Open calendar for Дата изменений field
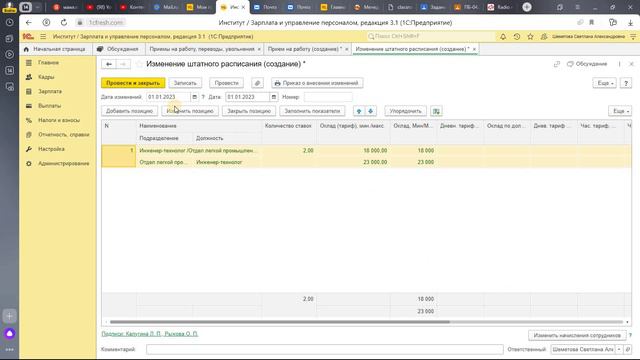The height and width of the screenshot is (360, 640). pos(194,97)
